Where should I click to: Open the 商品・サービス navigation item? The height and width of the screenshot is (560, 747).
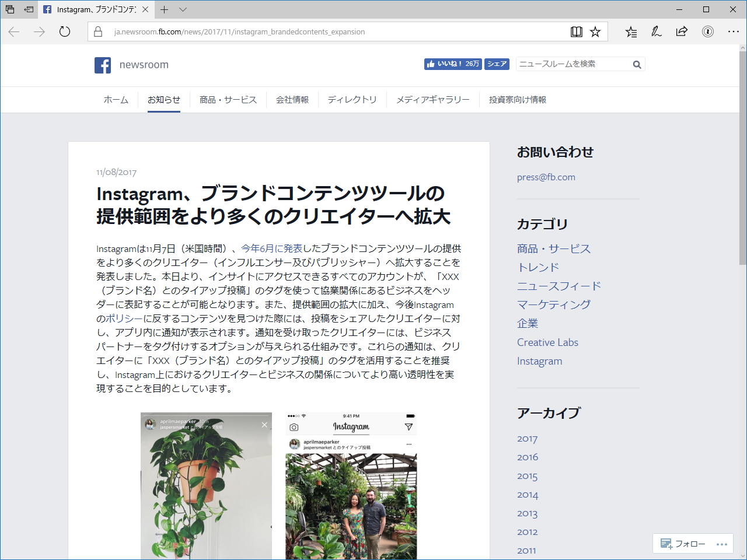(x=228, y=100)
